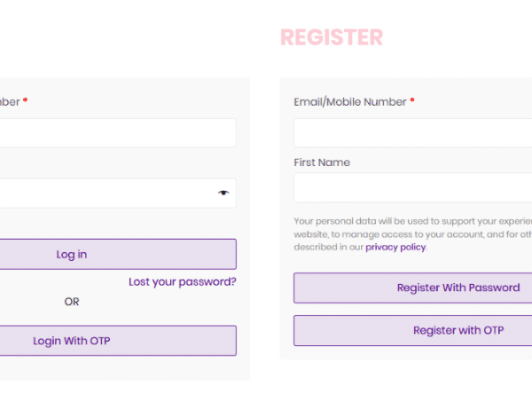
Task: Click the red asterisk beside register Email/Mobile Number
Action: [412, 101]
